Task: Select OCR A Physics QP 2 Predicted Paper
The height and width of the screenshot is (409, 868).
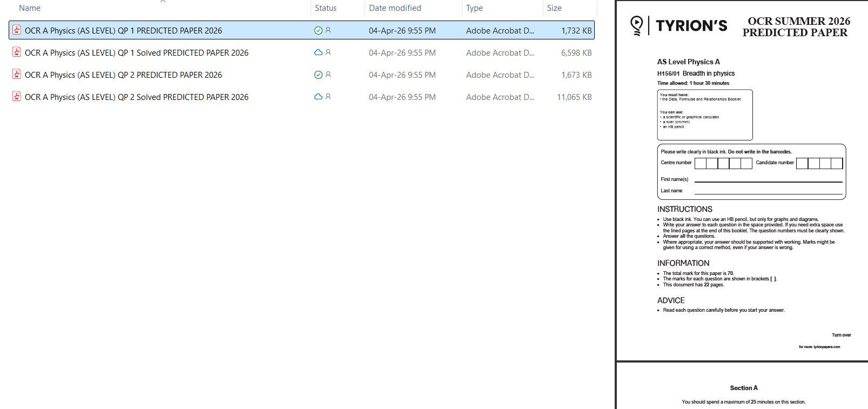Action: (123, 75)
